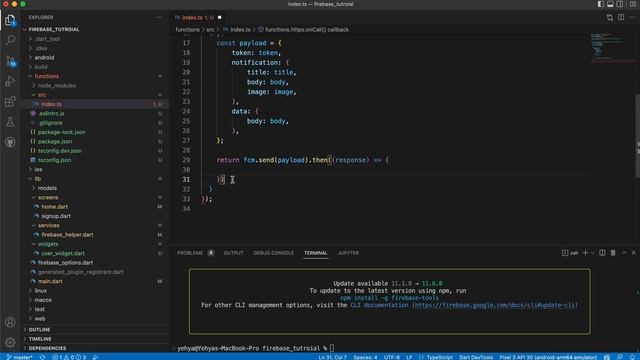Toggle primary sidebar layout icon in title bar

pyautogui.click(x=601, y=4)
